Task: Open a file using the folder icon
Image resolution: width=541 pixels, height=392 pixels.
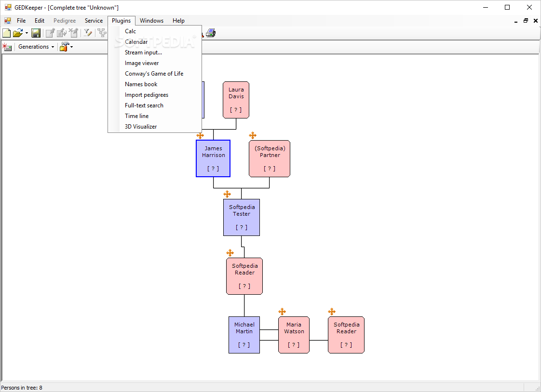Action: coord(17,33)
